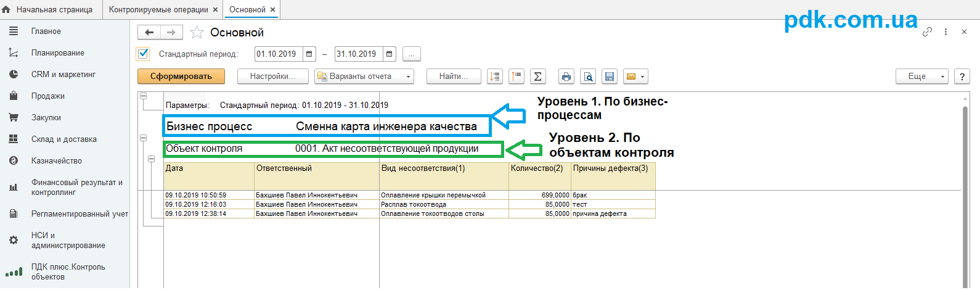This screenshot has width=980, height=290.
Task: Click the Найти... button
Action: pos(454,77)
